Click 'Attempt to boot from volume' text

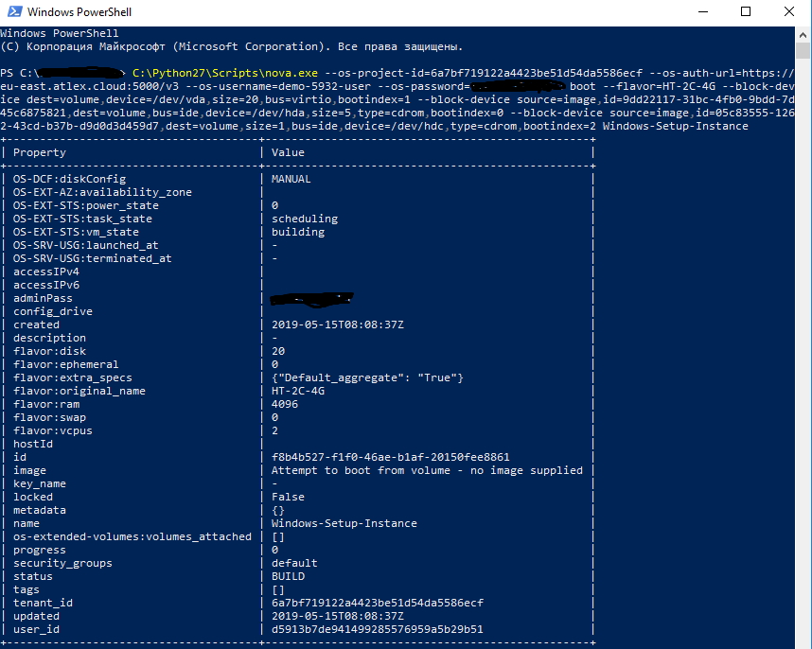[361, 470]
